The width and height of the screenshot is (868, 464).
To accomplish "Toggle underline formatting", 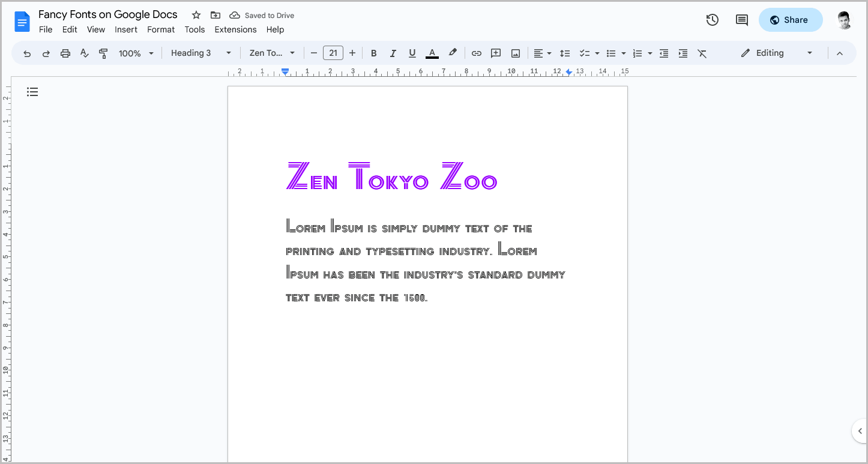I will click(x=412, y=53).
